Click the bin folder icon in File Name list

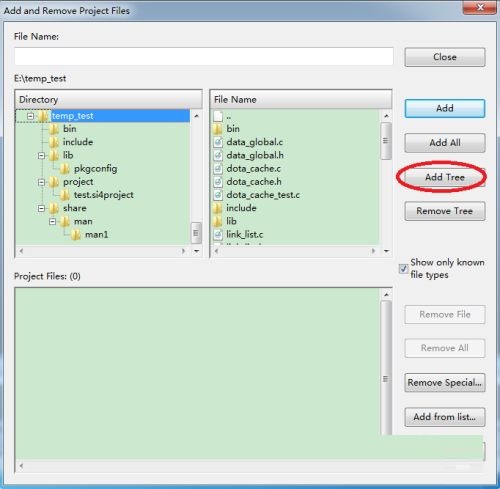coord(218,129)
